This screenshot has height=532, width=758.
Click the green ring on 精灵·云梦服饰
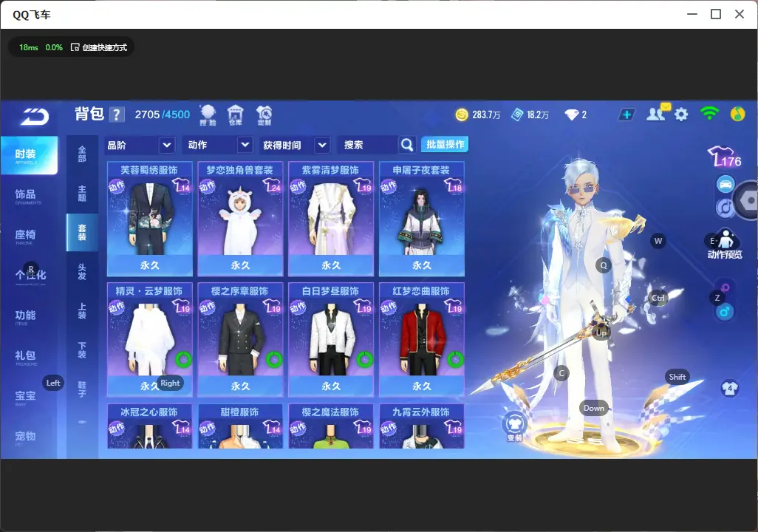click(183, 359)
